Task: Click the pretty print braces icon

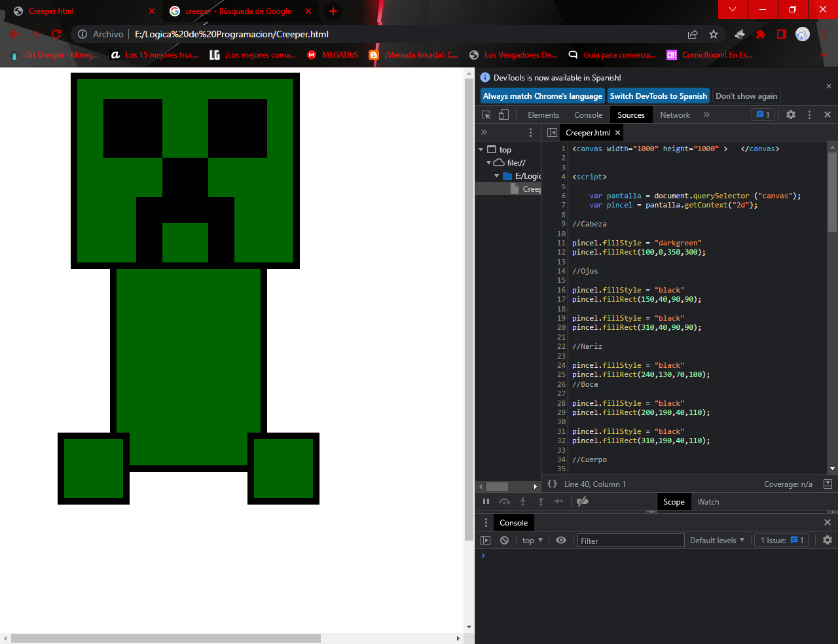Action: pos(553,484)
